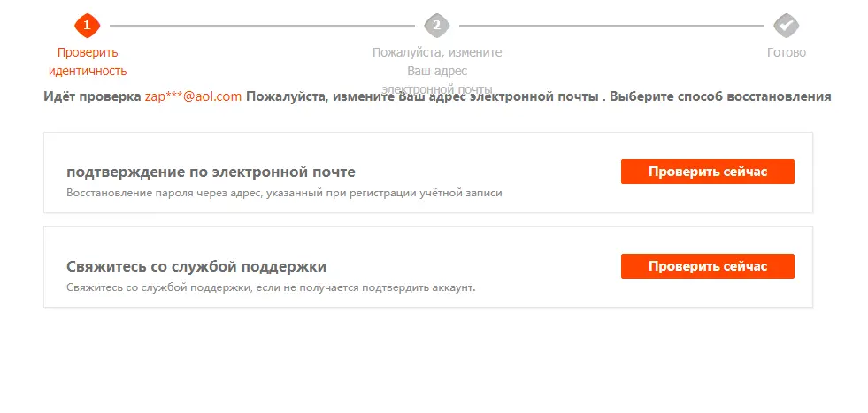Click the "Восстановление пароля через адрес" description
868x413 pixels.
(284, 193)
